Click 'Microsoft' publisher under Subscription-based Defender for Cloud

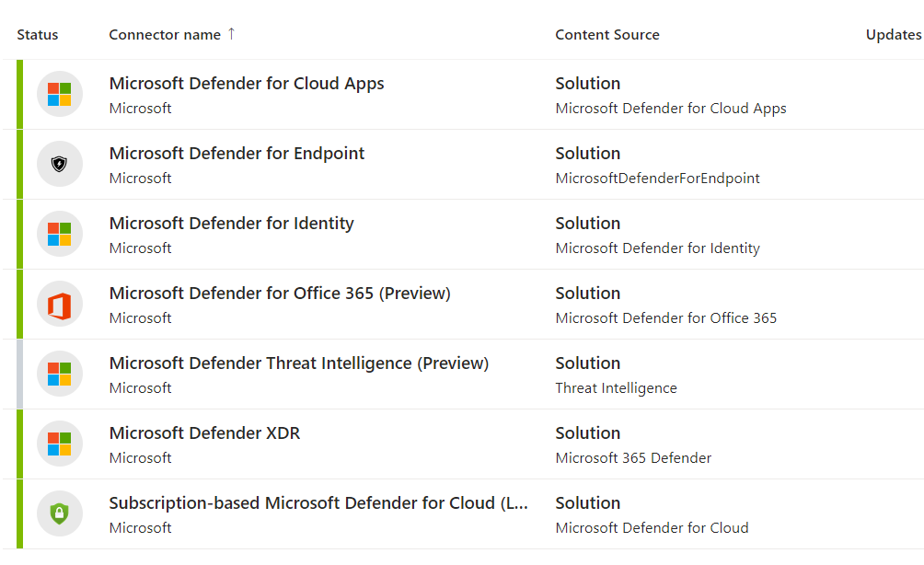140,528
